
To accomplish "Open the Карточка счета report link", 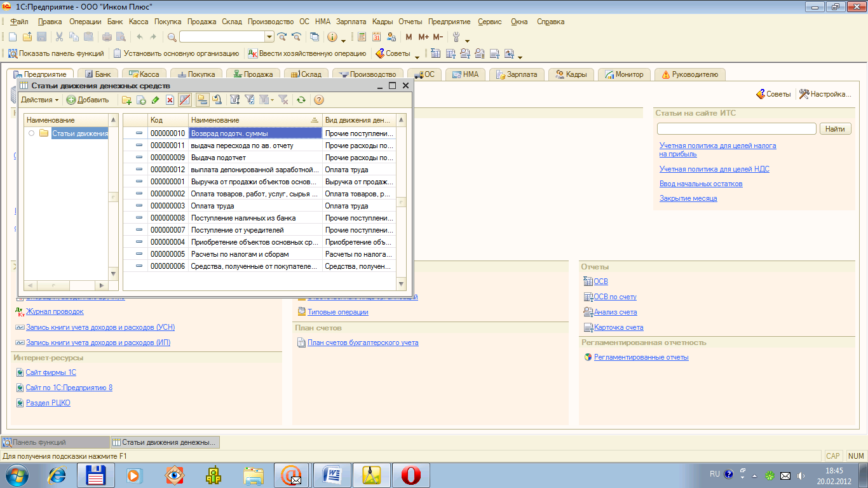I will point(618,327).
